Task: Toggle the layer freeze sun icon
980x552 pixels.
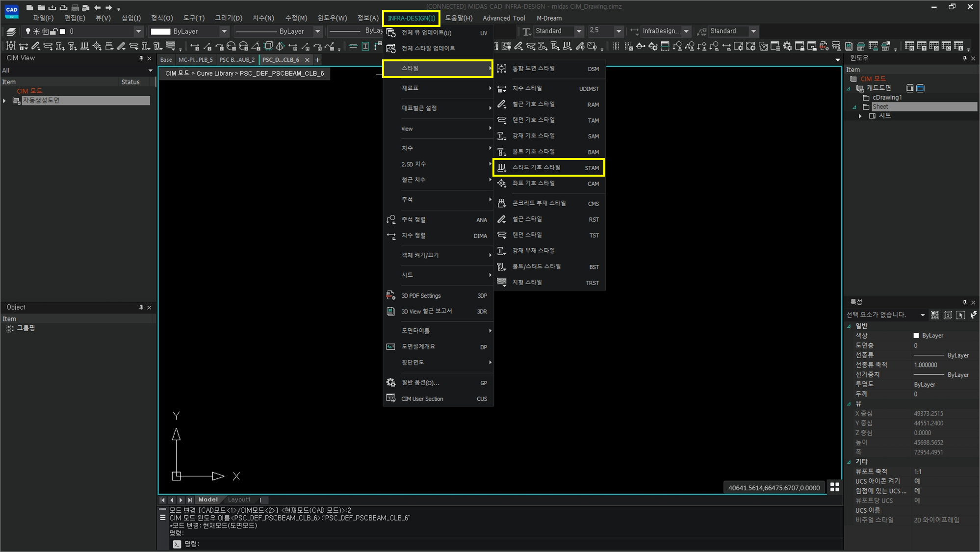Action: pos(36,31)
